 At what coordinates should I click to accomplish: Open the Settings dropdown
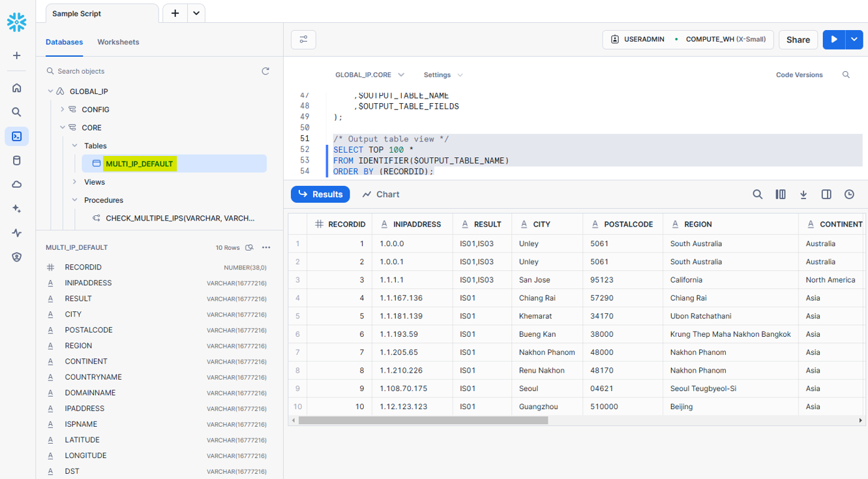443,75
